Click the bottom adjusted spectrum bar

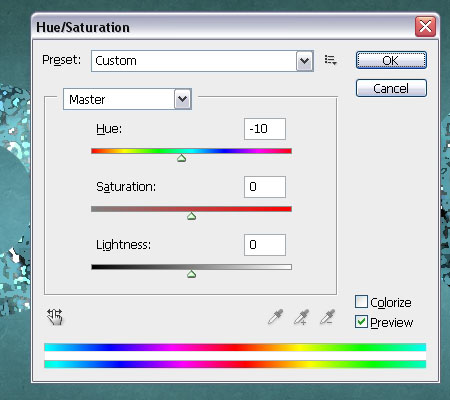235,364
